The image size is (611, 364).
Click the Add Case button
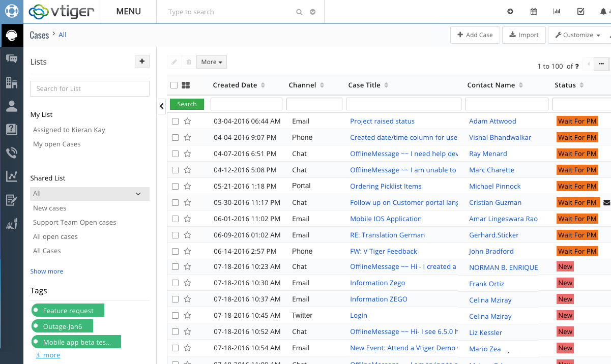(475, 35)
